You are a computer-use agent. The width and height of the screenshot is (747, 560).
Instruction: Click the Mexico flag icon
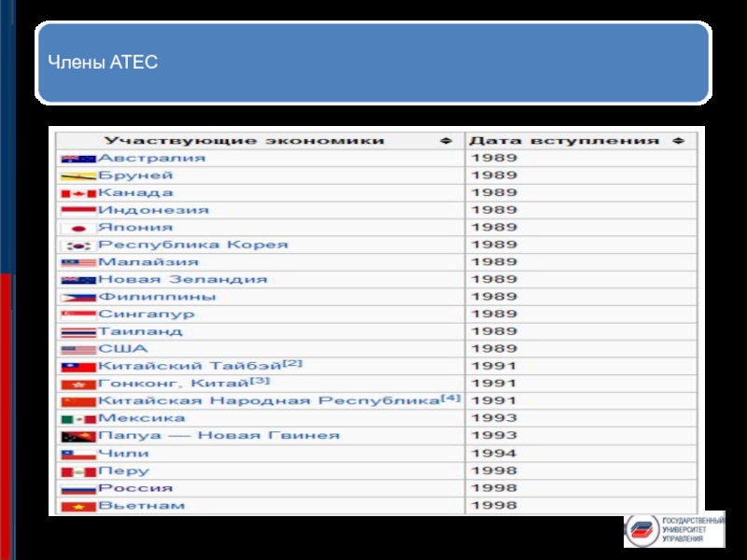pyautogui.click(x=78, y=419)
